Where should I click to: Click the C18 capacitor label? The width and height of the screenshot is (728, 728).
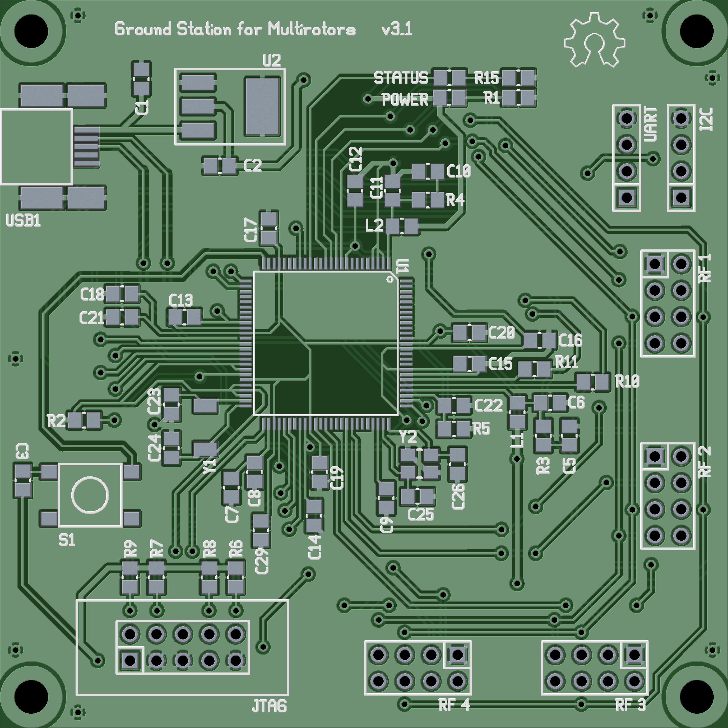(92, 294)
